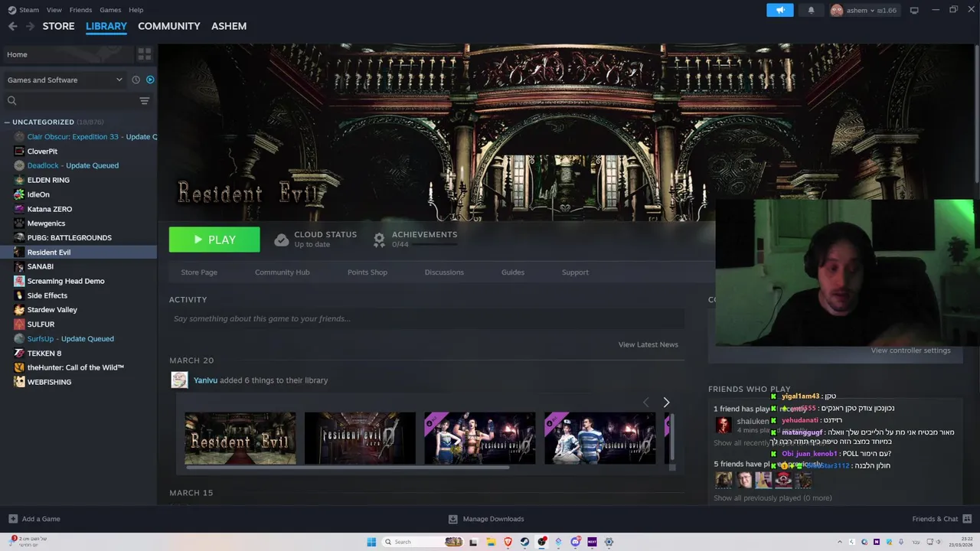Click the IdleOn game icon

pos(20,194)
